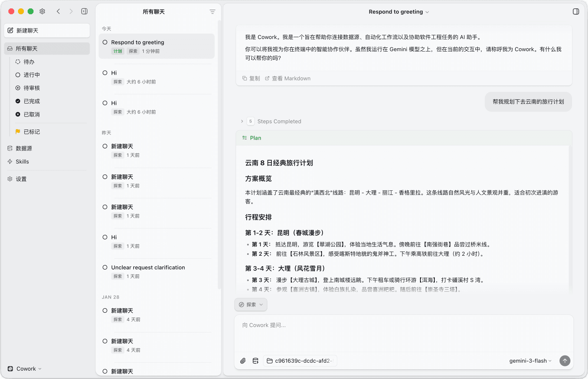Attach a file with the paperclip icon
588x379 pixels.
click(x=243, y=361)
